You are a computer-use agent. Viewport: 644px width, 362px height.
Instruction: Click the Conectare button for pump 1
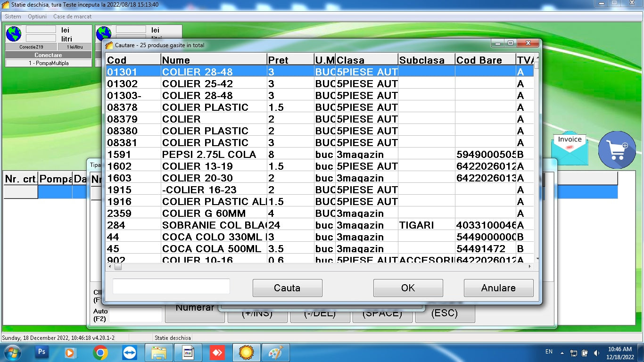tap(48, 55)
